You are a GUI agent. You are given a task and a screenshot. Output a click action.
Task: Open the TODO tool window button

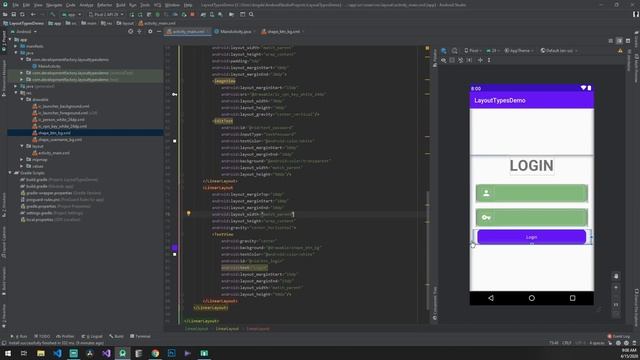pos(42,336)
